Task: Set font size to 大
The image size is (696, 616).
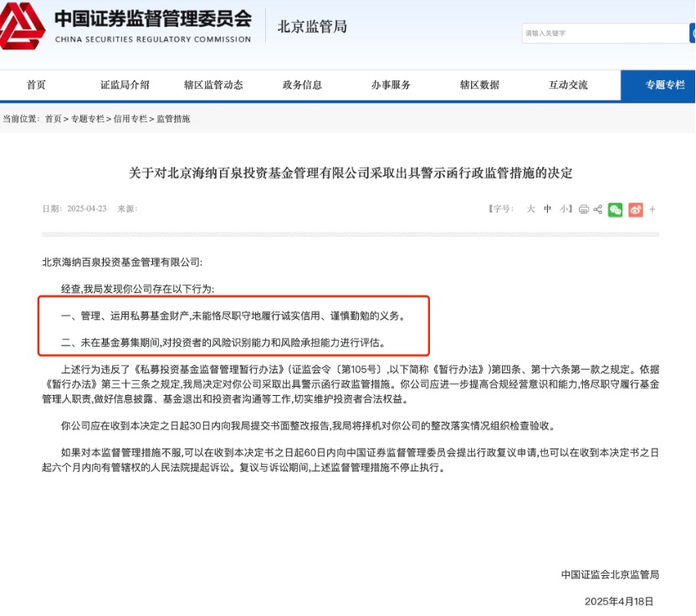Action: point(530,208)
